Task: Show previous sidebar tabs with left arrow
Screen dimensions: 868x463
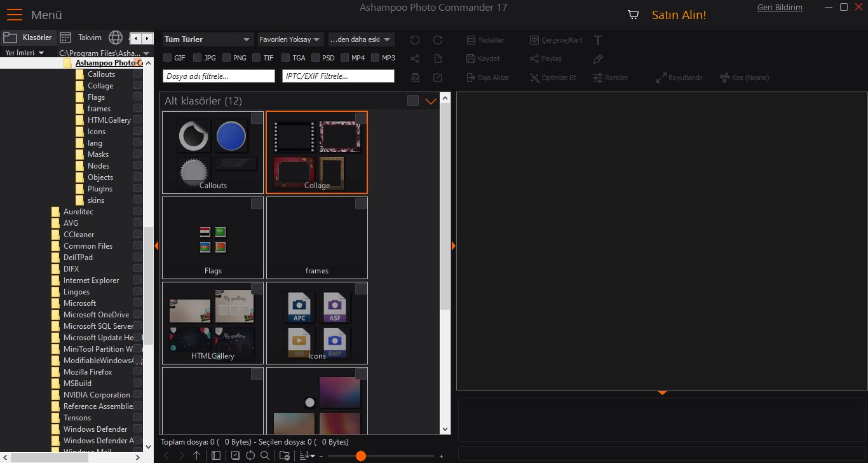Action: 135,38
